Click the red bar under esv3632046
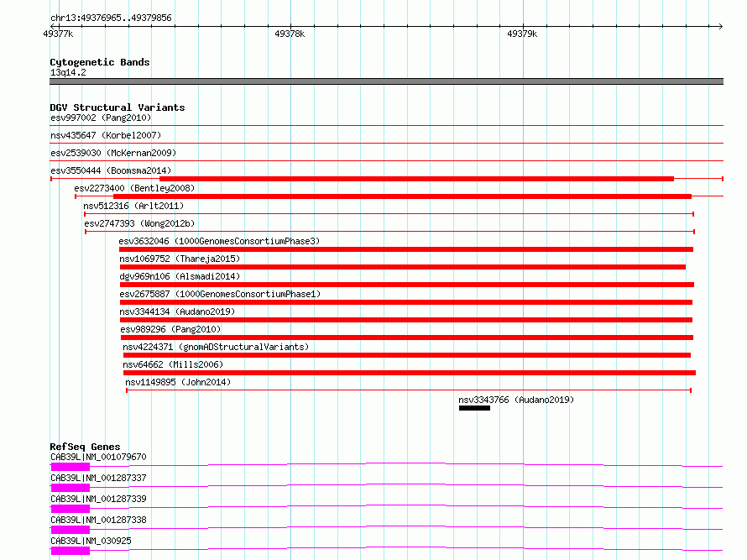This screenshot has width=747, height=560. tap(406, 249)
